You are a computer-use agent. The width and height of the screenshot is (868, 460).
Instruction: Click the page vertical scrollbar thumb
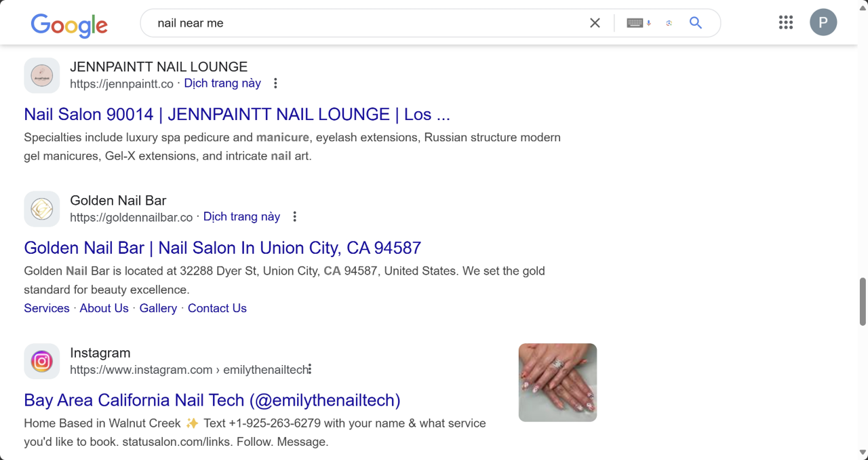863,301
